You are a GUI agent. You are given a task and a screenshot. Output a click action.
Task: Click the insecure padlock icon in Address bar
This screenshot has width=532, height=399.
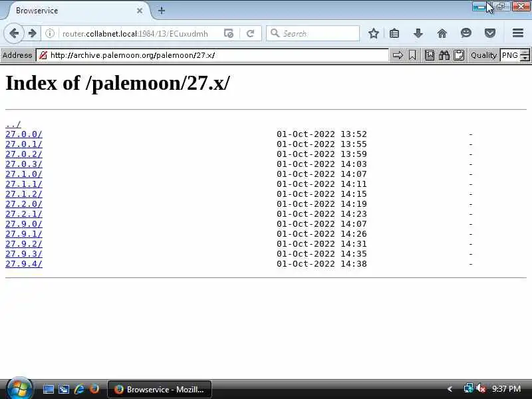tap(43, 55)
